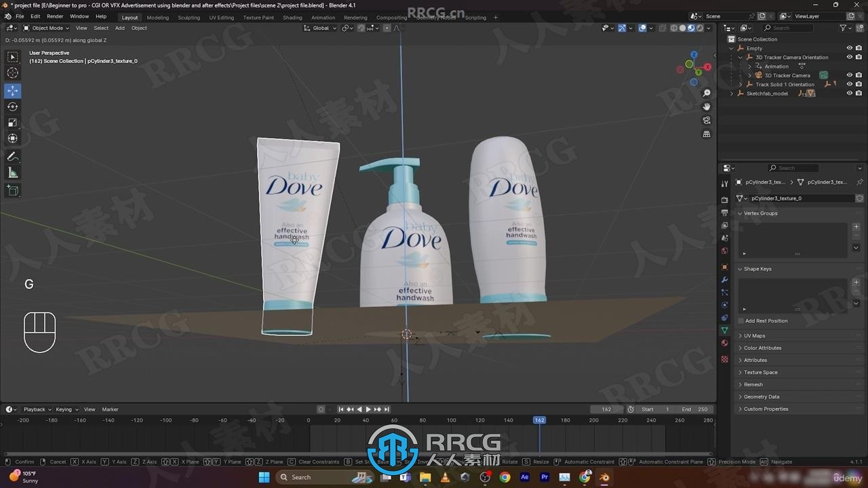Select the Transform tool

click(13, 138)
